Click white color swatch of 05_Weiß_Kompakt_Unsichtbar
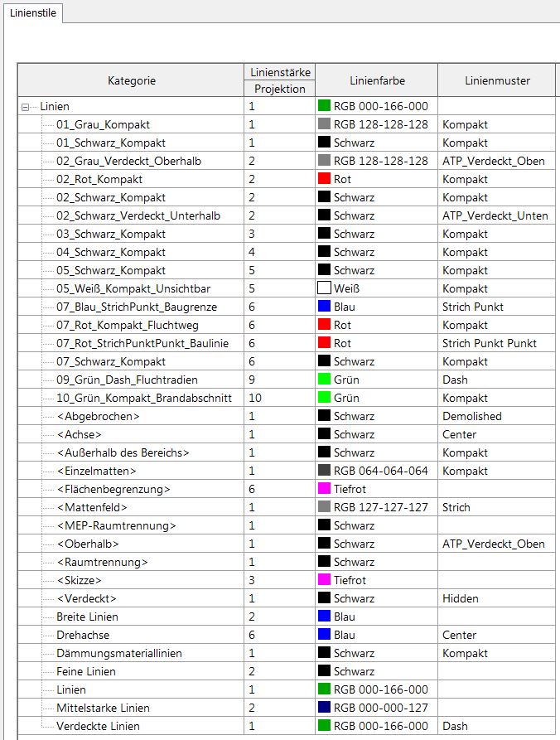This screenshot has width=560, height=740. [x=324, y=288]
